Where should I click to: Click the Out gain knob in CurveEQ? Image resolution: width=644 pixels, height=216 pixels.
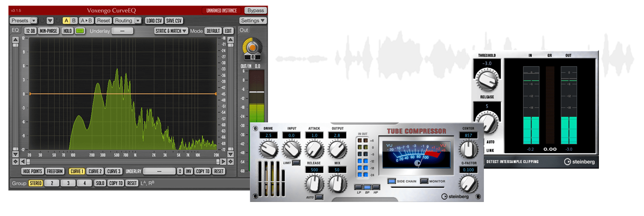pos(252,47)
